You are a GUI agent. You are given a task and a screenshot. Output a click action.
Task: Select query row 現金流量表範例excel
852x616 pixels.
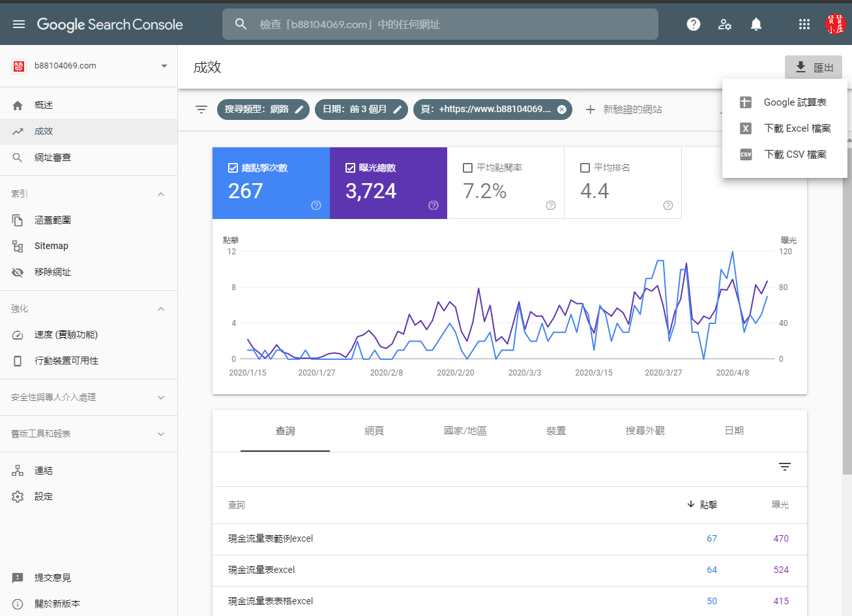pos(510,539)
